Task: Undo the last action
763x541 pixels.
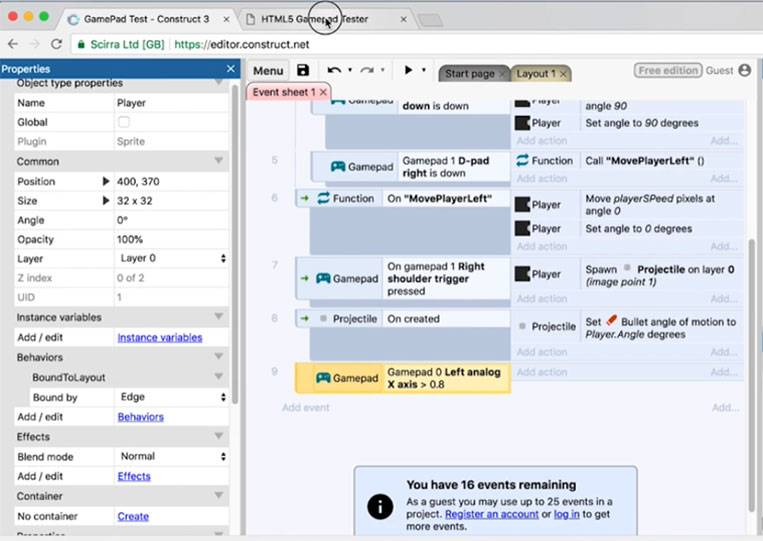Action: [x=334, y=71]
